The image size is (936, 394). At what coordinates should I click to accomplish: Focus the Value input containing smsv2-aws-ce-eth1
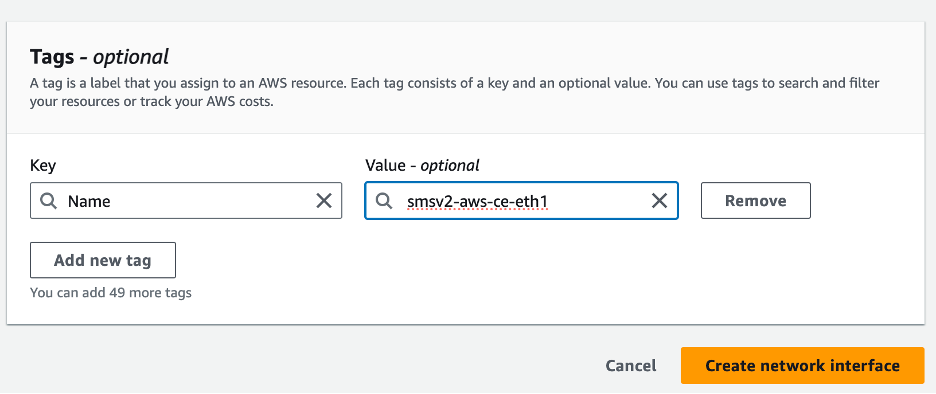click(521, 201)
